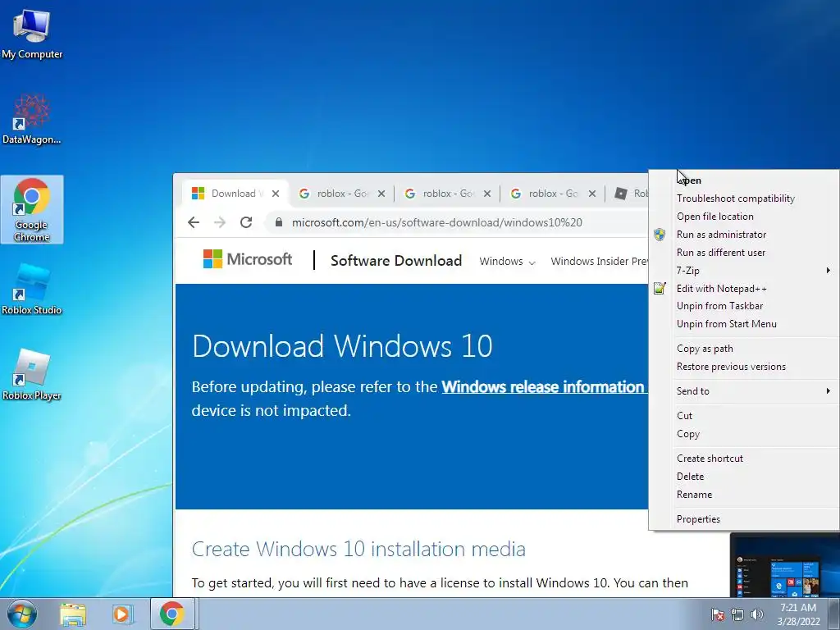
Task: Reload the page with Chrome's refresh button
Action: (x=246, y=222)
